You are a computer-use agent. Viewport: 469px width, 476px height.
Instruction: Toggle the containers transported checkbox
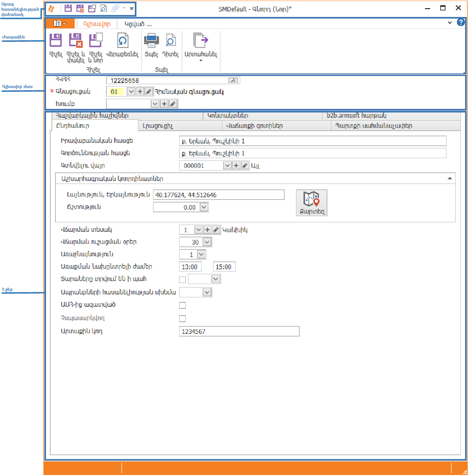click(182, 280)
